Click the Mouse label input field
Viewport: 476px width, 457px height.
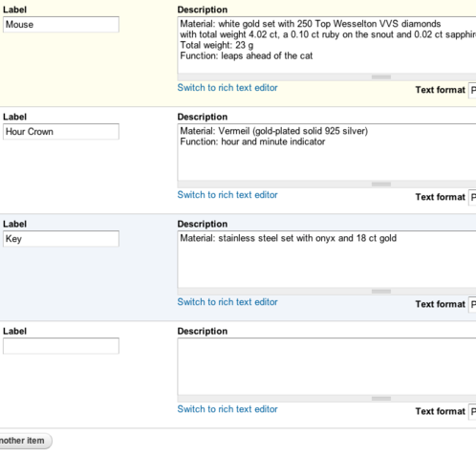click(61, 25)
